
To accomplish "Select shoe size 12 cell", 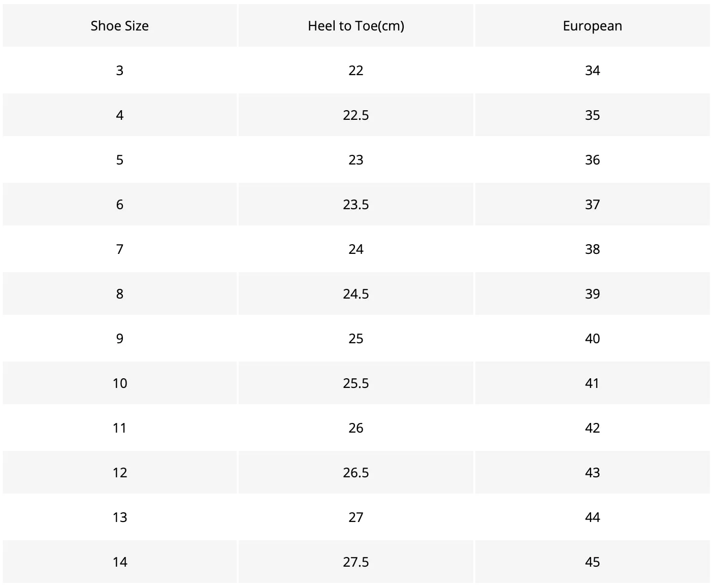I will pos(120,473).
